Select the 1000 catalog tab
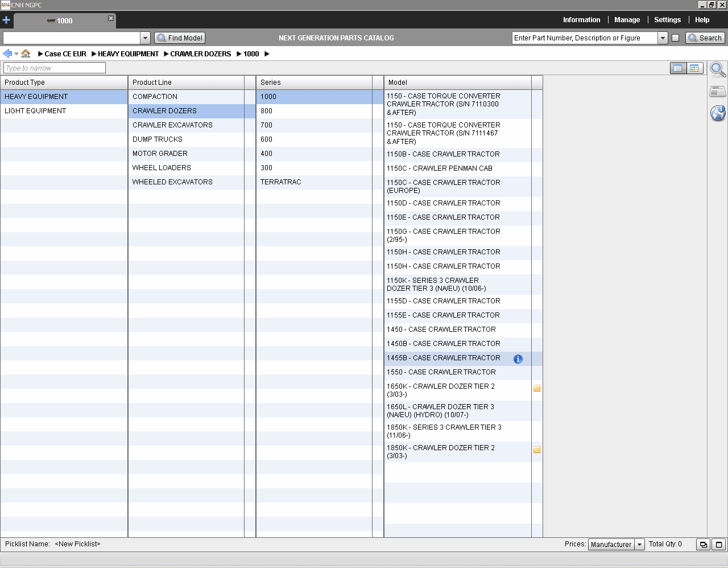The width and height of the screenshot is (728, 568). [64, 21]
